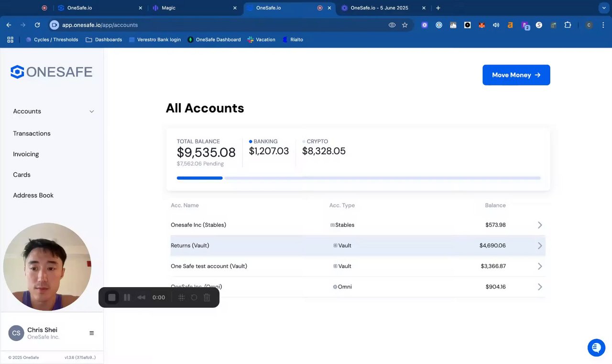Open the chat support bubble
612x364 pixels.
pos(596,348)
